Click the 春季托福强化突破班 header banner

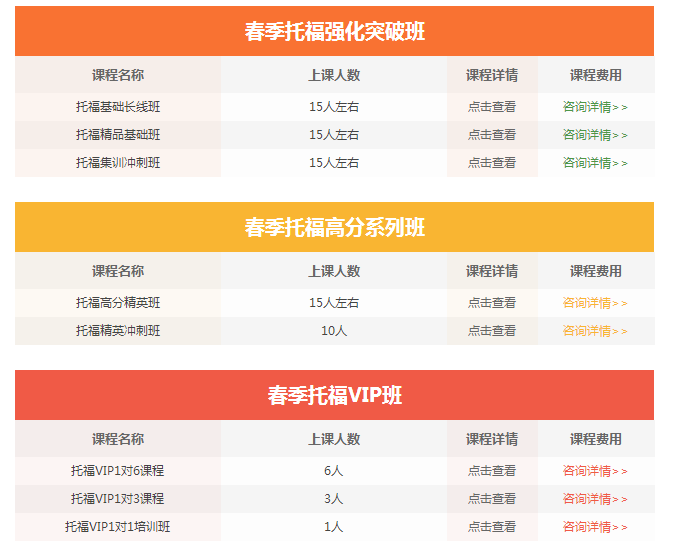334,31
